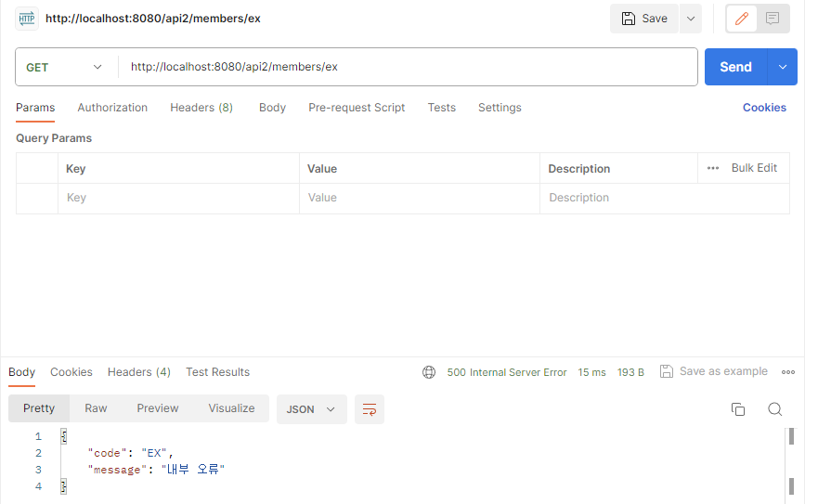Screen dimensions: 818x504
Task: Collapse the JSON opening brace on line 1
Action: [64, 436]
